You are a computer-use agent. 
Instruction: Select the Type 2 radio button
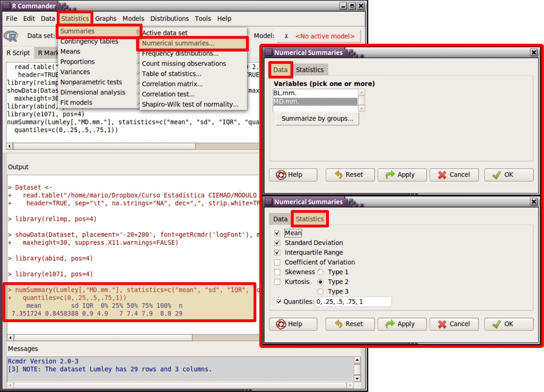coord(320,282)
